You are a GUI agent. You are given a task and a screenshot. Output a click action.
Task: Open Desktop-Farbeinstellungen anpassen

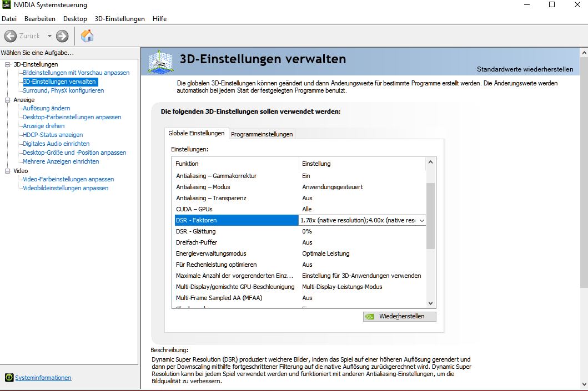pyautogui.click(x=72, y=117)
